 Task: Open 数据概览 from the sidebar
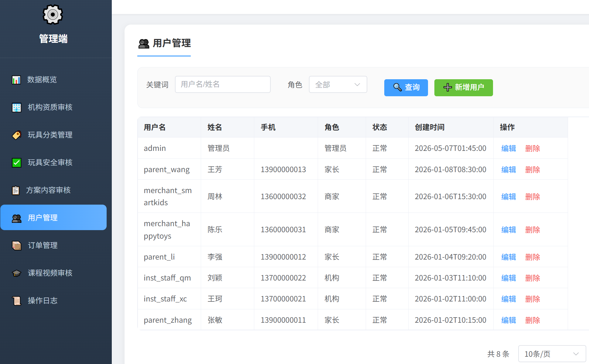[53, 80]
